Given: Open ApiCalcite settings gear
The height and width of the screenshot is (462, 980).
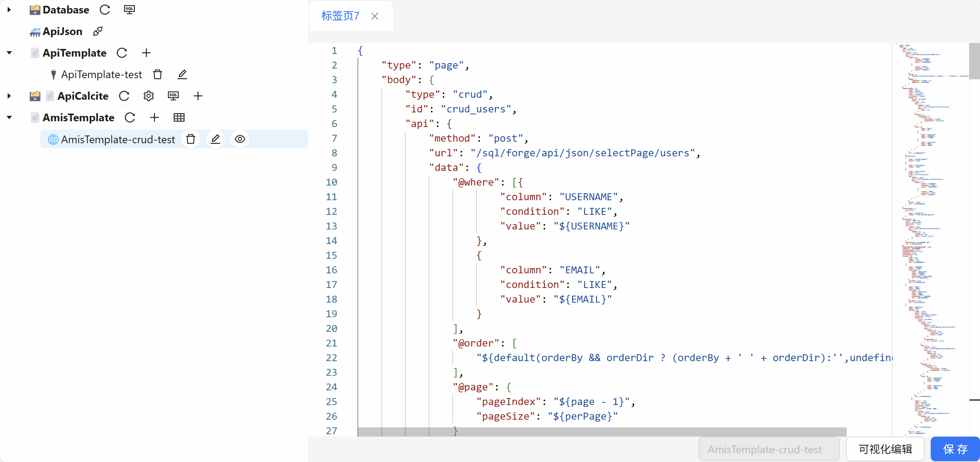Looking at the screenshot, I should [149, 96].
